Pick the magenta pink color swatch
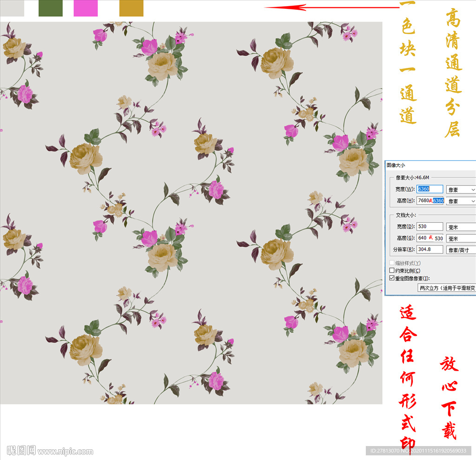Screen dimensions: 476x460 point(86,8)
